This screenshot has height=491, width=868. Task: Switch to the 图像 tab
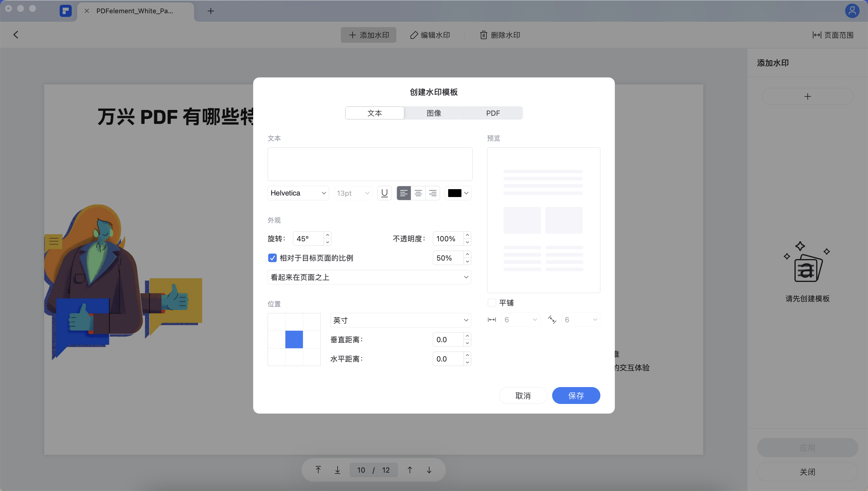pos(433,113)
